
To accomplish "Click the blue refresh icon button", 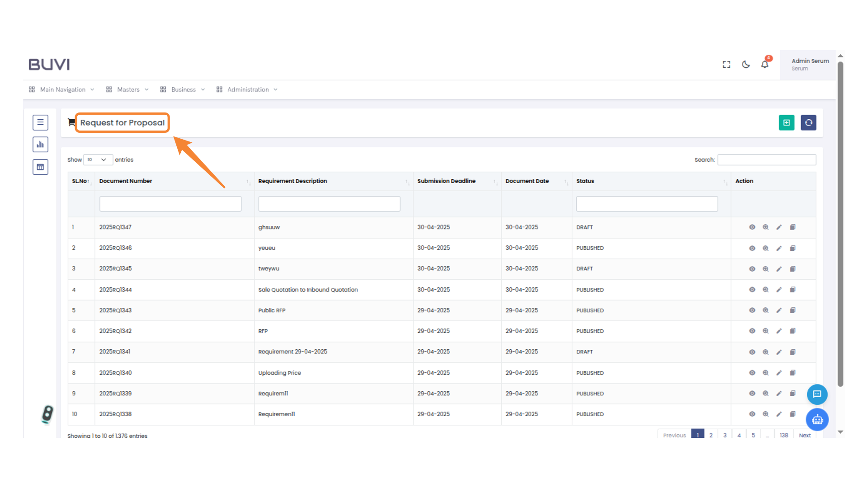I will tap(808, 122).
